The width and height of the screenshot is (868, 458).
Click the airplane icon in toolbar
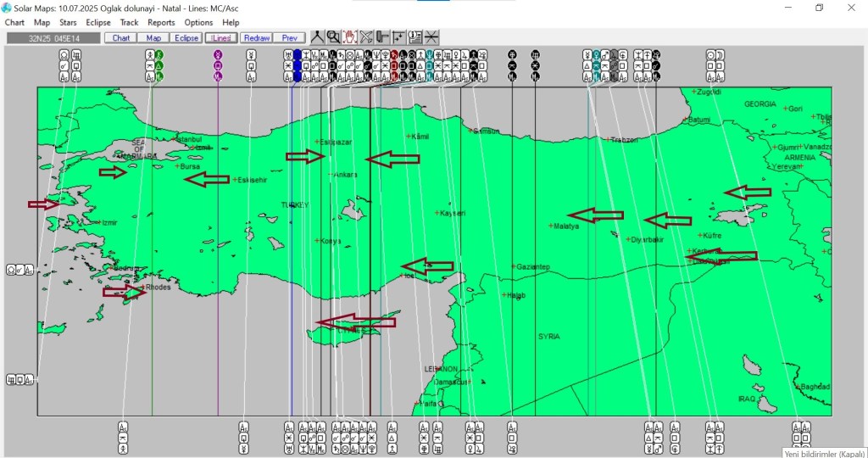click(x=366, y=36)
